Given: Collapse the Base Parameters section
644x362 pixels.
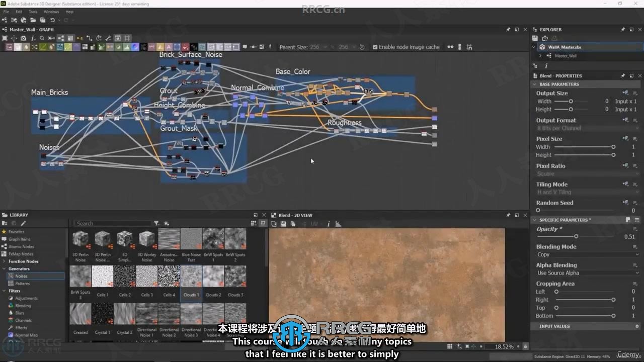Looking at the screenshot, I should click(x=535, y=84).
